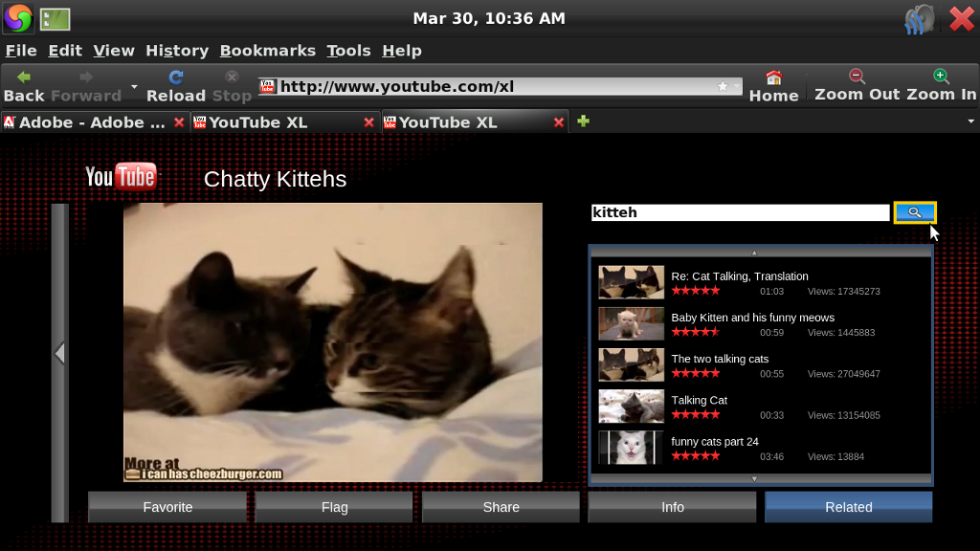Open the tab list dropdown arrow
980x551 pixels.
(970, 121)
